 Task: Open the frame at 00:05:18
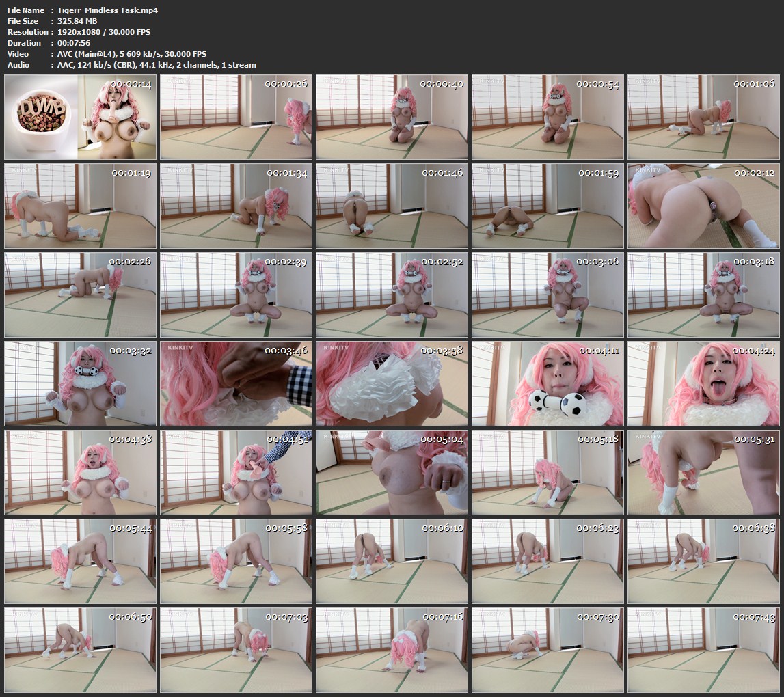click(x=548, y=472)
